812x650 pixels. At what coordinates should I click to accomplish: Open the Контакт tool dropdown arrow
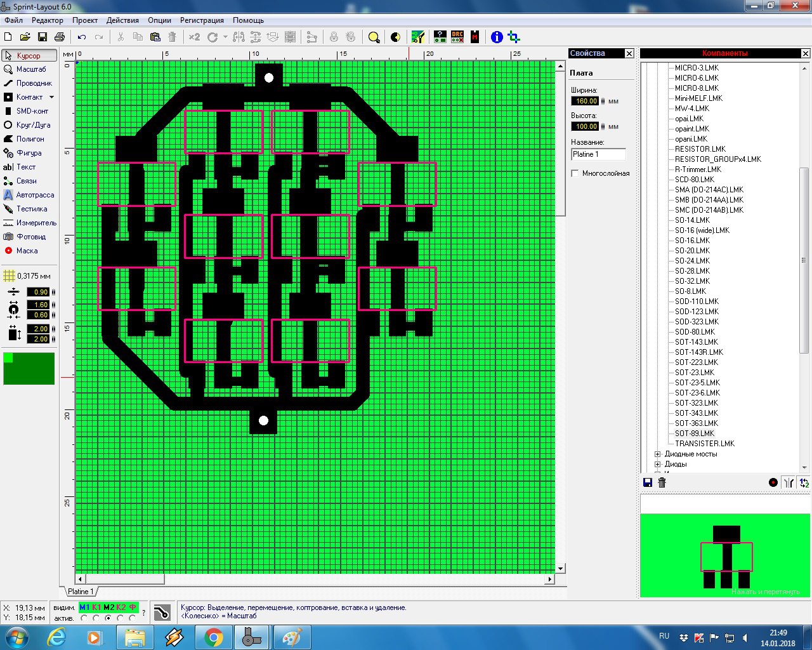(51, 97)
